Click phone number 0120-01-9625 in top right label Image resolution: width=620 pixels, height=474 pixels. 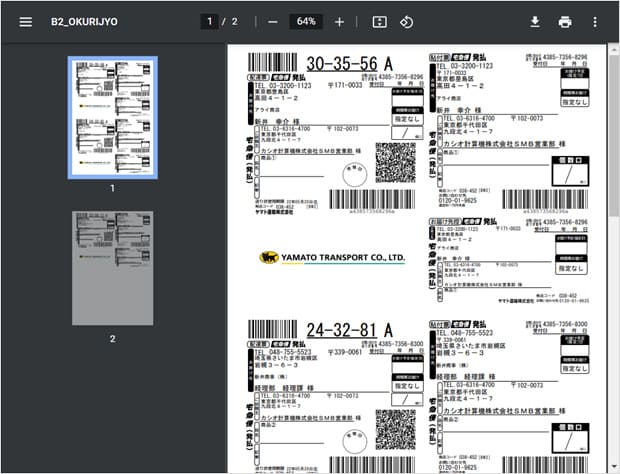[457, 200]
